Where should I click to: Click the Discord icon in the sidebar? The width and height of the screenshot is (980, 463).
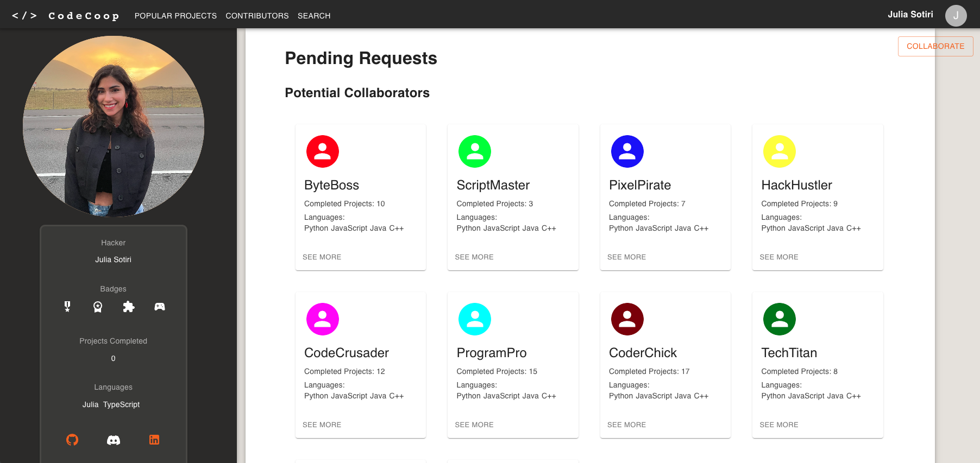[113, 440]
